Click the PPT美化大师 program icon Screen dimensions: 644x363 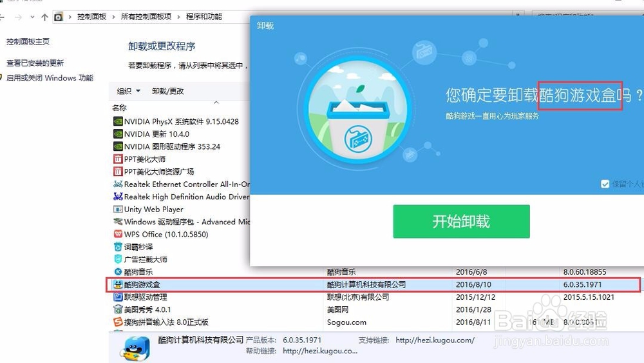pos(118,159)
